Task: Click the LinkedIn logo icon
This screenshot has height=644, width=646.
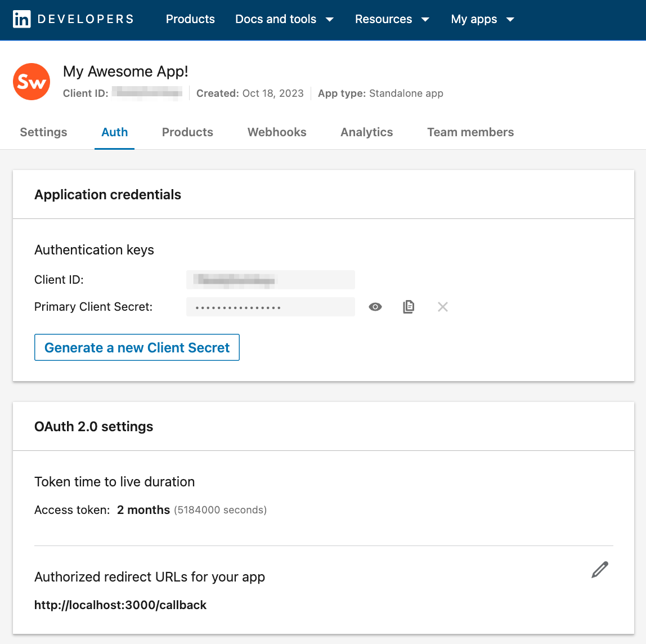Action: coord(22,19)
